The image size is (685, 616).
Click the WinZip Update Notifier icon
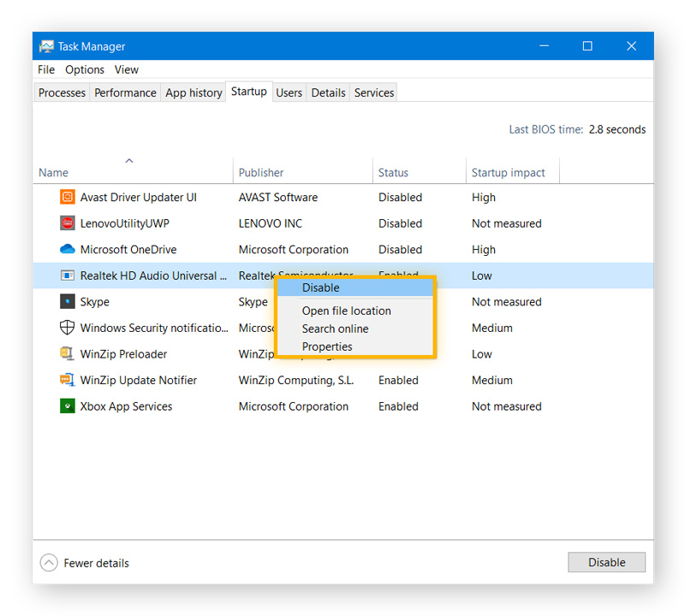pyautogui.click(x=68, y=380)
